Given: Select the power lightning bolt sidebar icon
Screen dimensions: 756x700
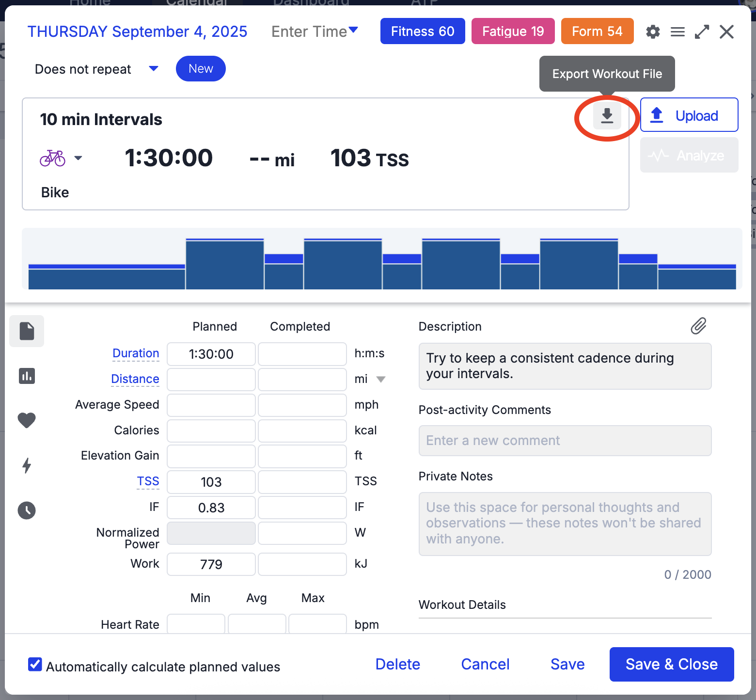Looking at the screenshot, I should coord(27,465).
